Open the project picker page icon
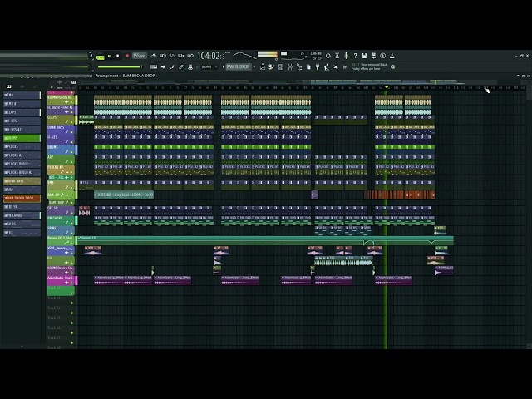 point(308,66)
